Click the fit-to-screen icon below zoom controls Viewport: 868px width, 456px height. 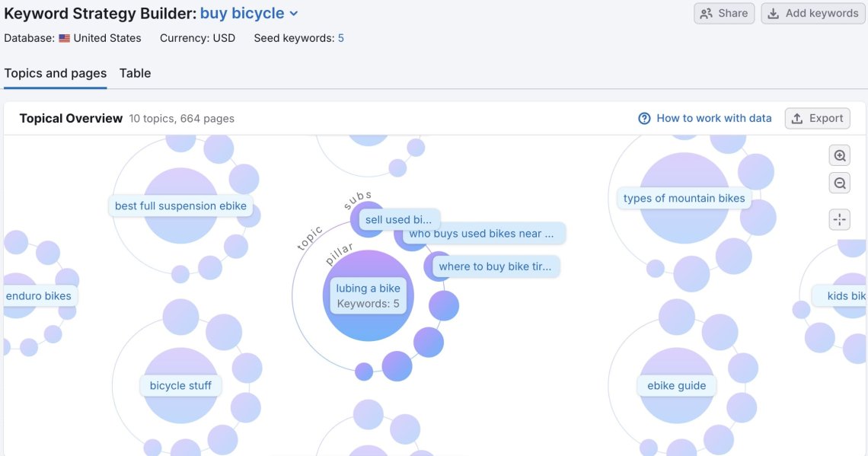[x=839, y=219]
